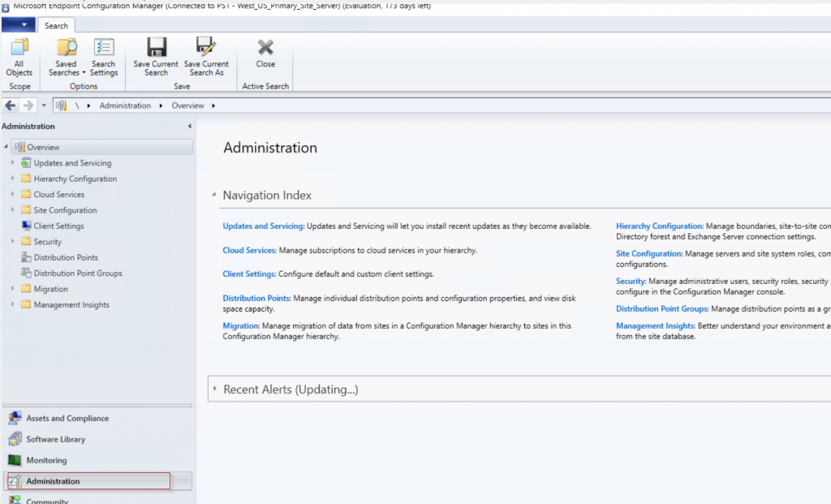Open Search Settings in the ribbon
The image size is (831, 504).
[x=104, y=57]
